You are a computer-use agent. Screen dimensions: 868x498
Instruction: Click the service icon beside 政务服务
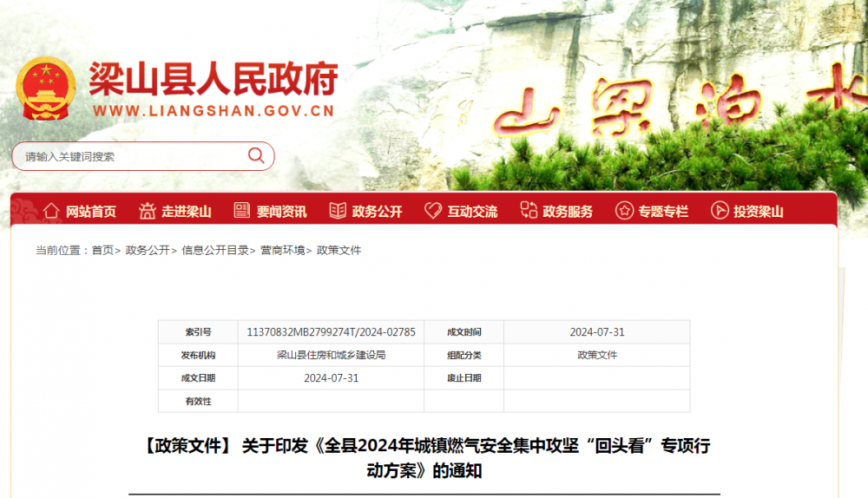(x=529, y=211)
